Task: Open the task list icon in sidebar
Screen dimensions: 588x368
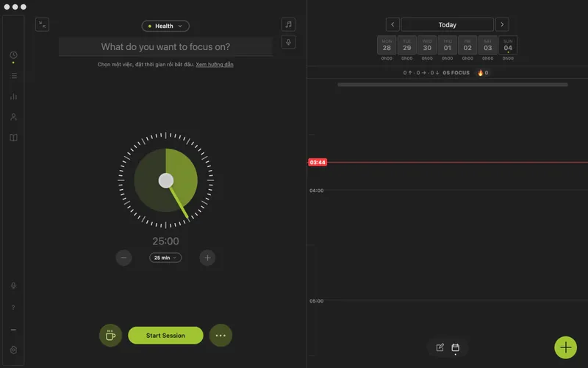Action: point(13,76)
